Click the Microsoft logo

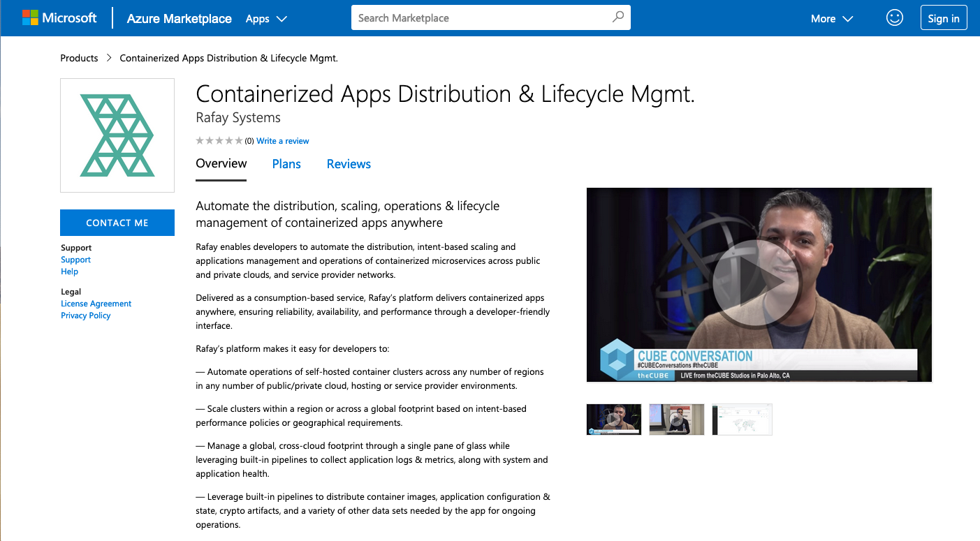59,18
